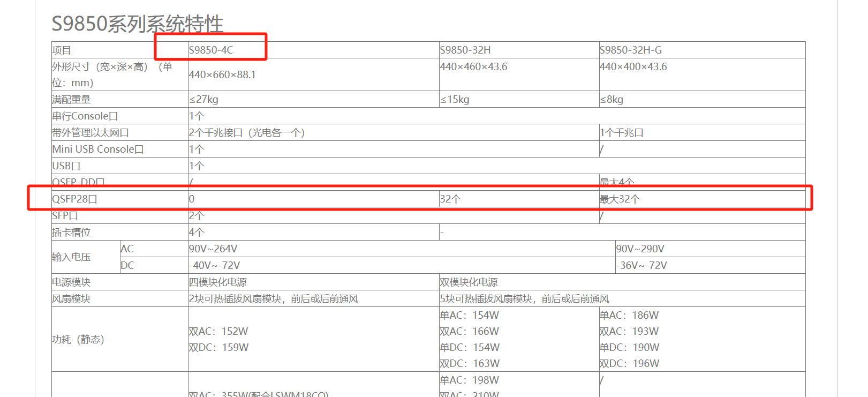This screenshot has width=868, height=397.
Task: Click the DC voltage "-40V~-72V"
Action: (214, 266)
